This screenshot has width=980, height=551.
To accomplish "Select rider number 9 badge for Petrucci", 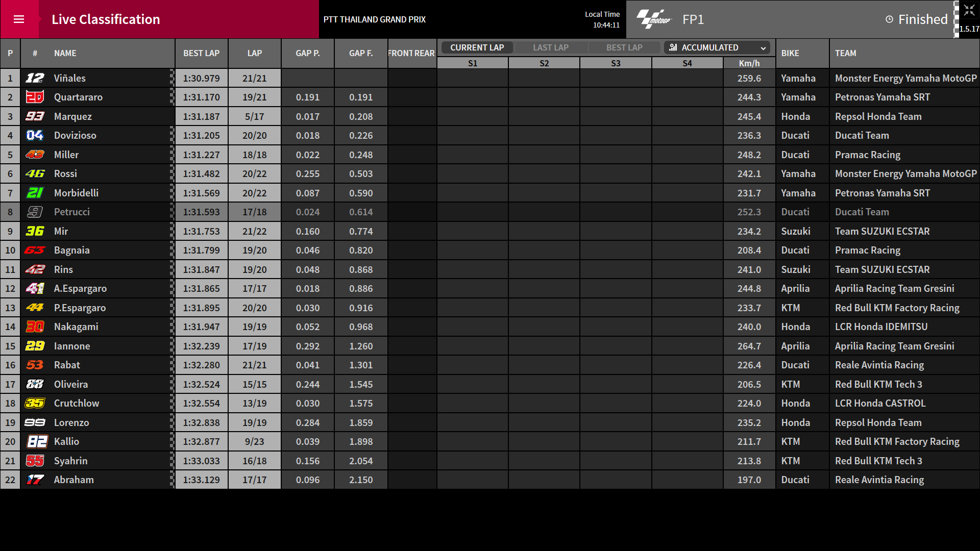I will (35, 212).
